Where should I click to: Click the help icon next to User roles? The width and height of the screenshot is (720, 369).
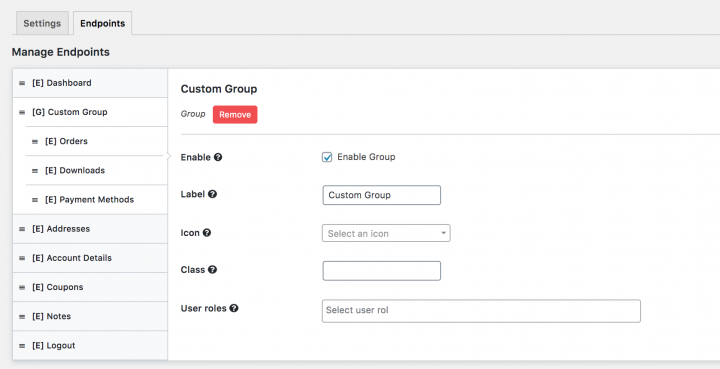(234, 308)
